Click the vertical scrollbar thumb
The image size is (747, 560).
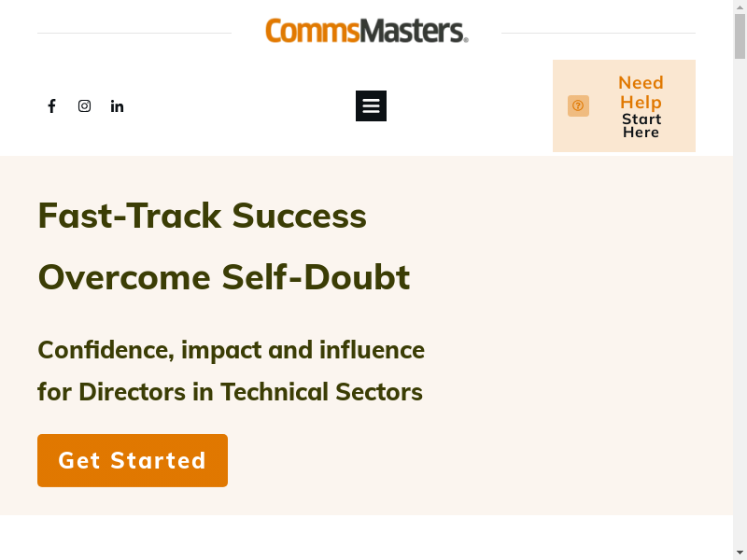[740, 35]
